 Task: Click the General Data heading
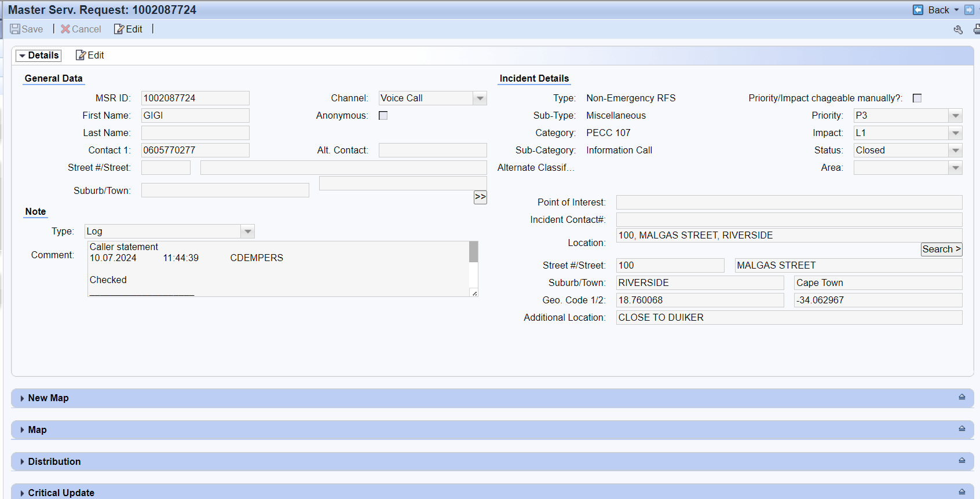[x=53, y=79]
